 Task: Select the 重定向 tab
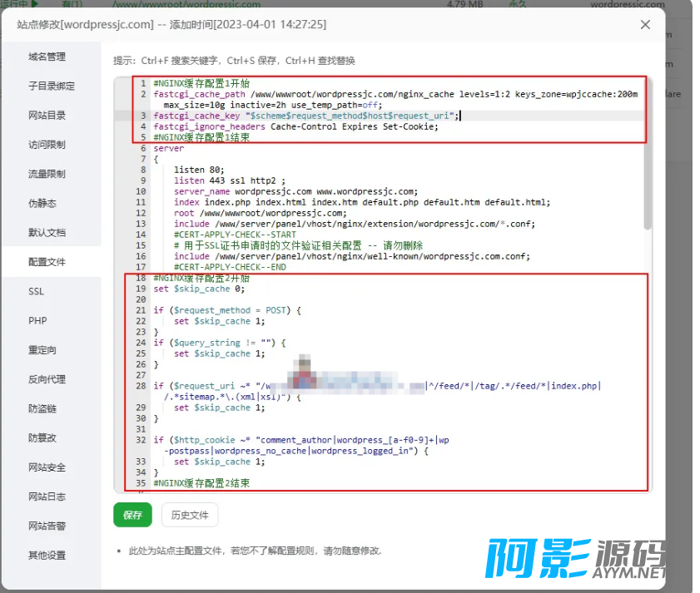(x=42, y=350)
